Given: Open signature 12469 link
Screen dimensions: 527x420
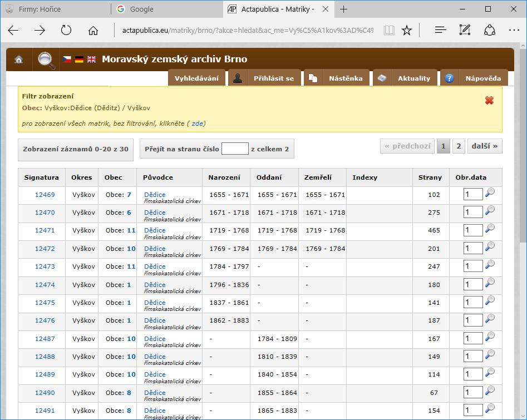Looking at the screenshot, I should pos(45,195).
